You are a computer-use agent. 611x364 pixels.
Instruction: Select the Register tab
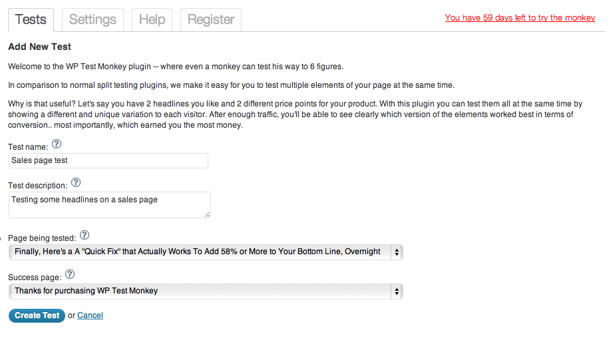coord(210,19)
